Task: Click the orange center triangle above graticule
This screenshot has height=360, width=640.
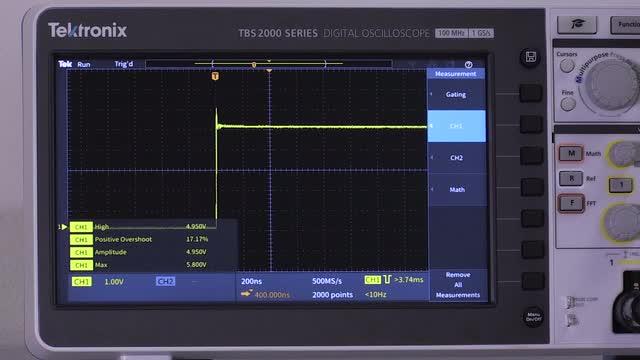Action: tap(269, 71)
